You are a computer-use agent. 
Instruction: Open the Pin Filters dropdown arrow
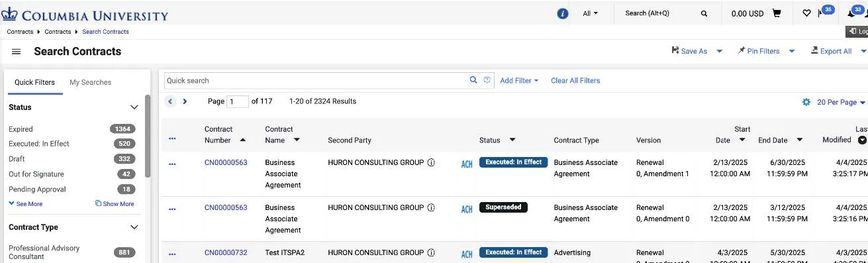click(x=792, y=51)
